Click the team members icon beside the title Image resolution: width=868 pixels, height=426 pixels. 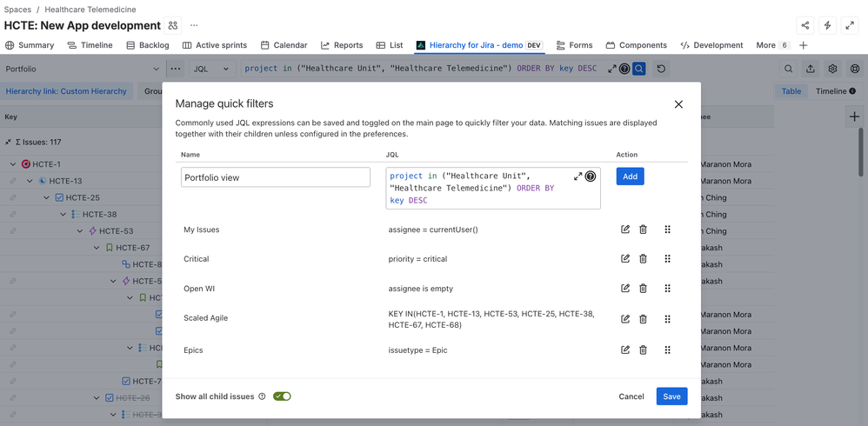[x=173, y=25]
